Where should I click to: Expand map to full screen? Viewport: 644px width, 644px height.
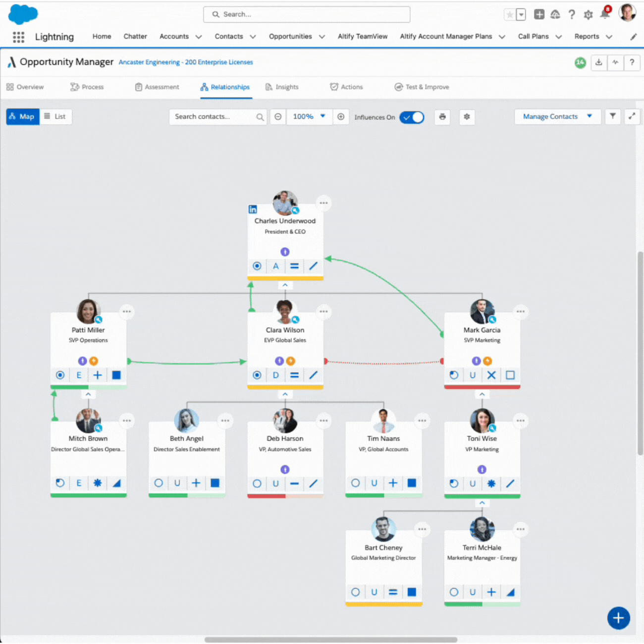click(x=632, y=116)
